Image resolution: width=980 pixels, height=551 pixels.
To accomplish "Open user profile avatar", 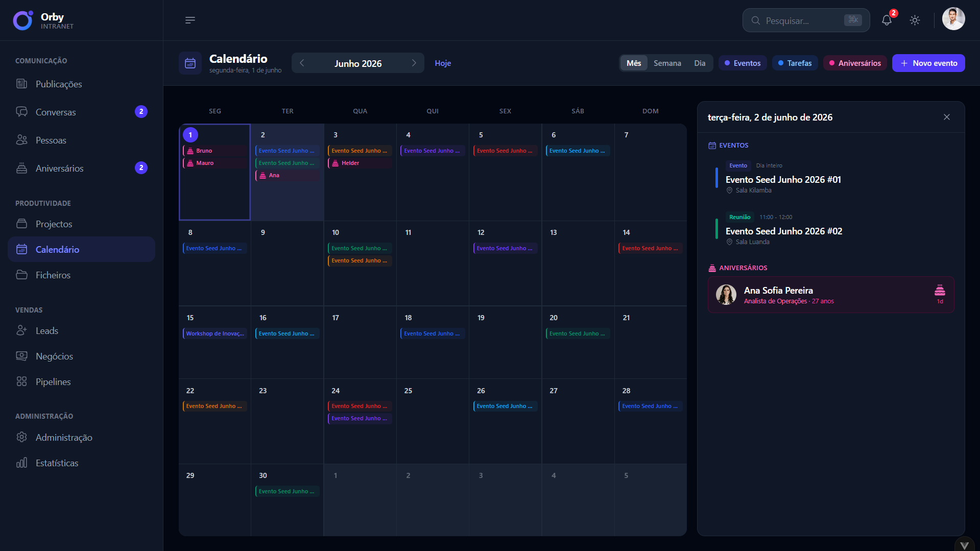I will click(953, 19).
